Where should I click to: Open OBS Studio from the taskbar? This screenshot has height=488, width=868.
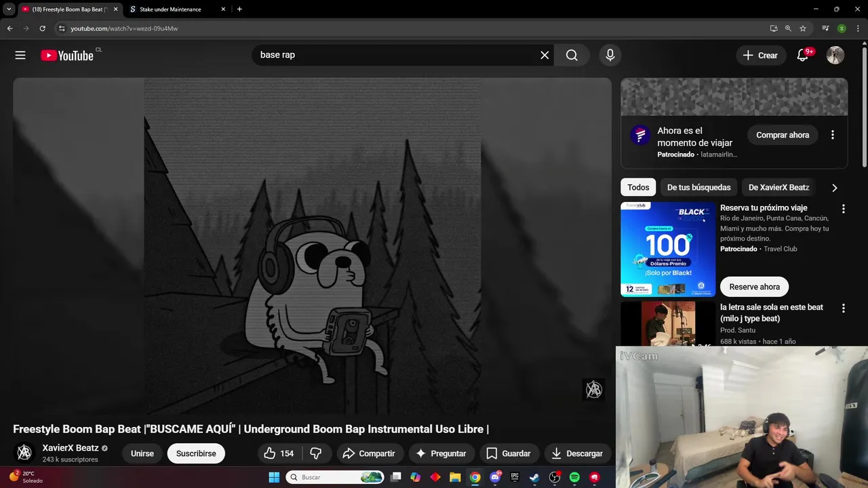(555, 477)
